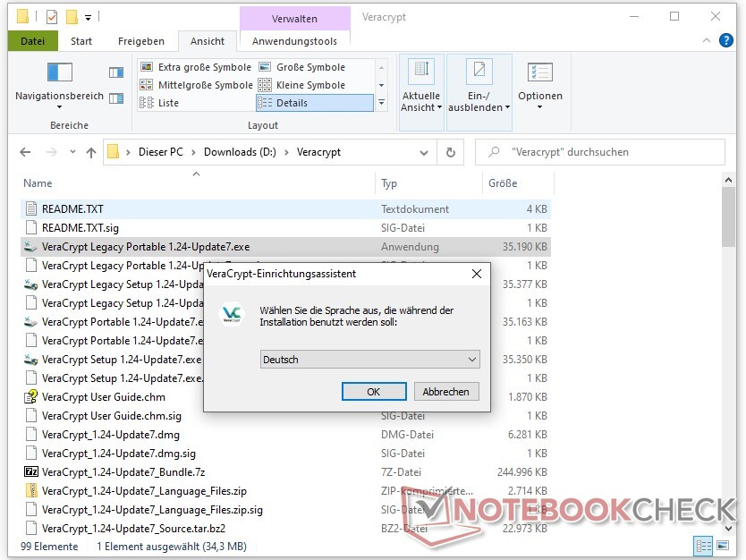Select Extra große Symbole layout
Viewport: 746px width, 560px height.
pos(196,67)
